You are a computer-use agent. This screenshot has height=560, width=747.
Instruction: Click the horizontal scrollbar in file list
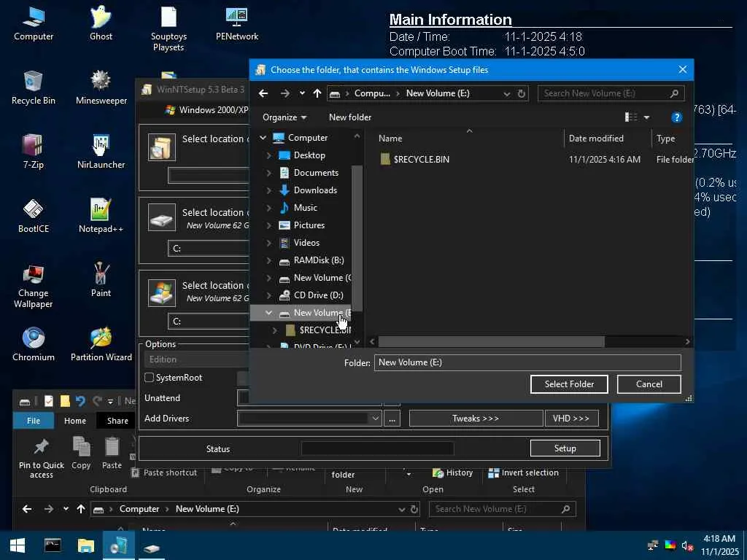click(x=491, y=341)
